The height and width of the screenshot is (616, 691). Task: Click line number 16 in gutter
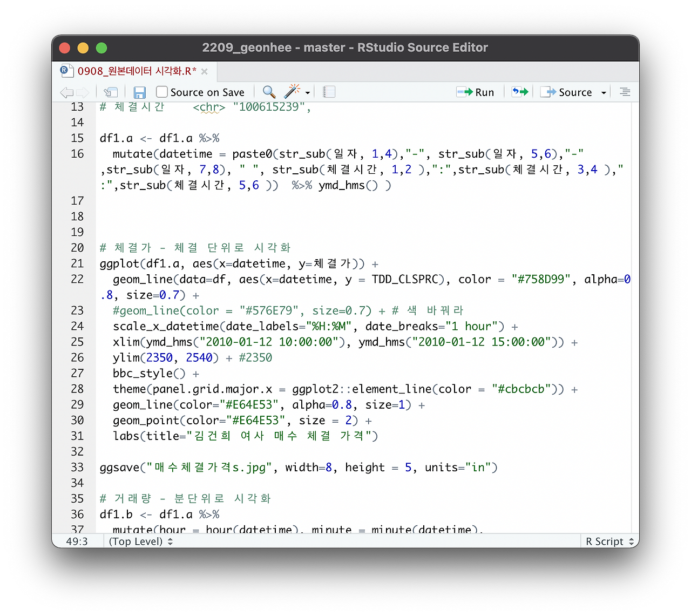77,154
